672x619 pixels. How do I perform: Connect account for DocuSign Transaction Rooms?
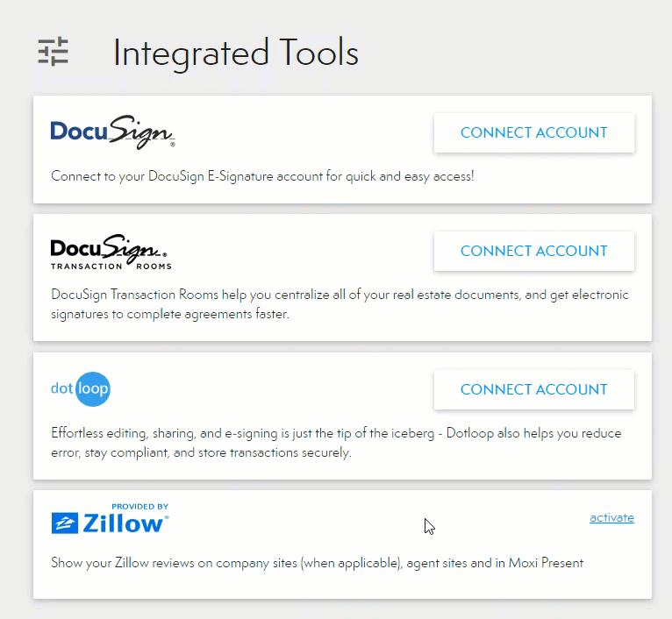(x=533, y=251)
